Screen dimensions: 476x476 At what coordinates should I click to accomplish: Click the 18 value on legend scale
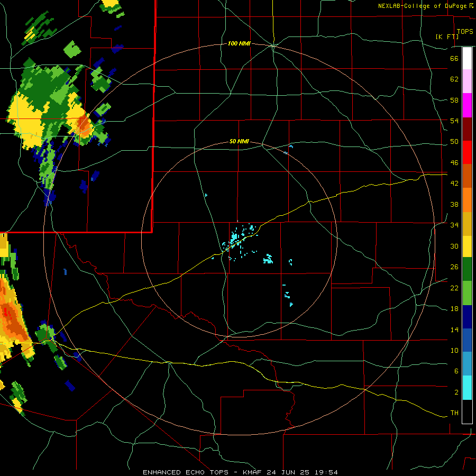[x=454, y=309]
